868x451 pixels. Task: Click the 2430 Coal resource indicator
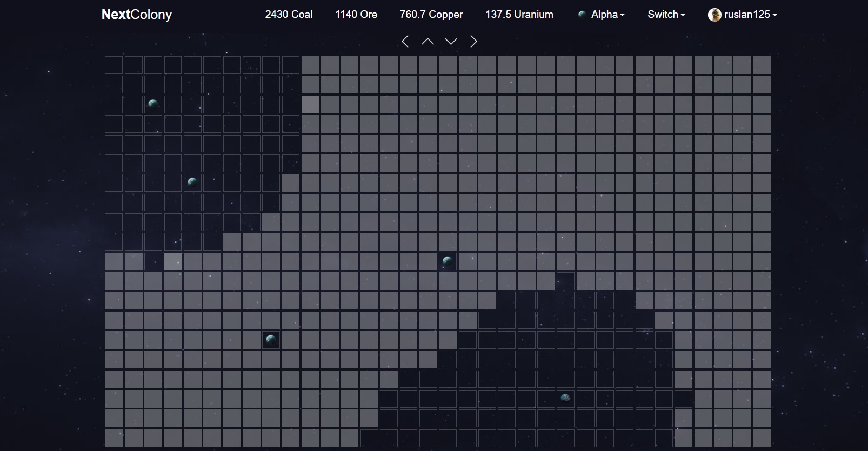tap(289, 15)
